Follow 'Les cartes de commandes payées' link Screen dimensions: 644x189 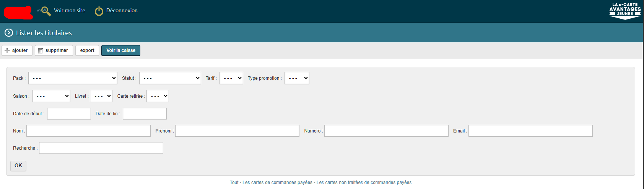pos(277,183)
